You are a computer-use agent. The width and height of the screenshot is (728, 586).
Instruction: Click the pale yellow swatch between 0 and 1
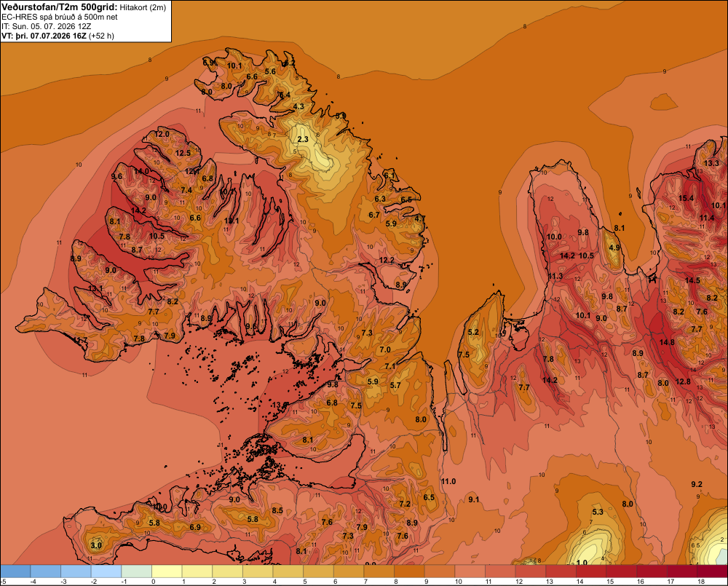(x=167, y=571)
